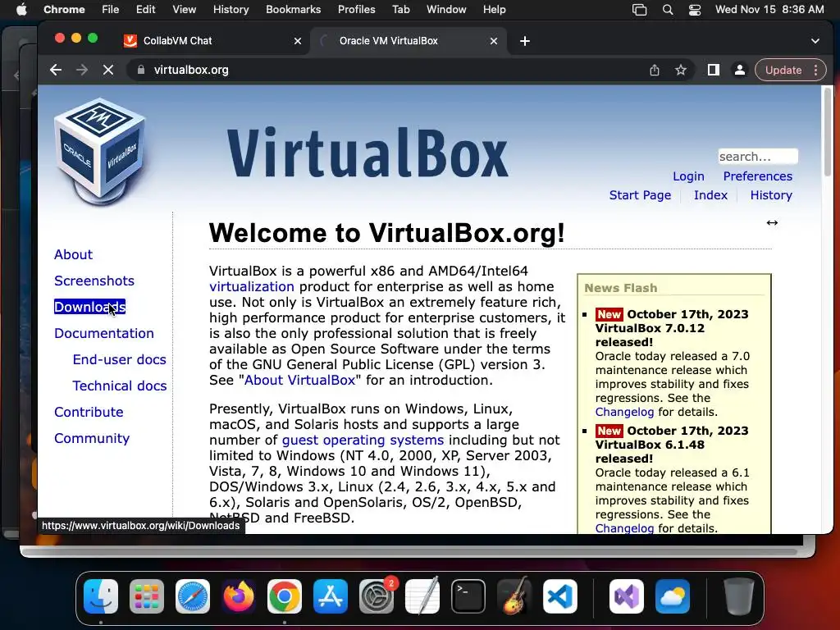Close the Oracle VM VirtualBox tab

click(x=494, y=41)
